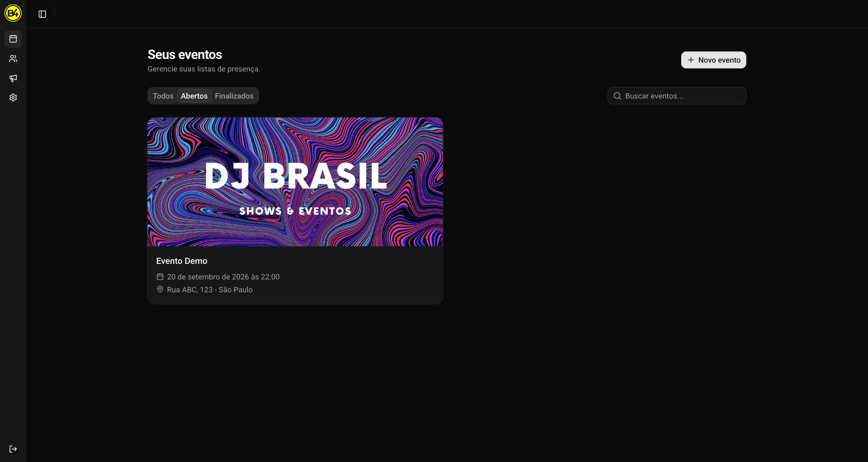Open the DJ Brasil event banner image
This screenshot has height=462, width=868.
tap(295, 182)
